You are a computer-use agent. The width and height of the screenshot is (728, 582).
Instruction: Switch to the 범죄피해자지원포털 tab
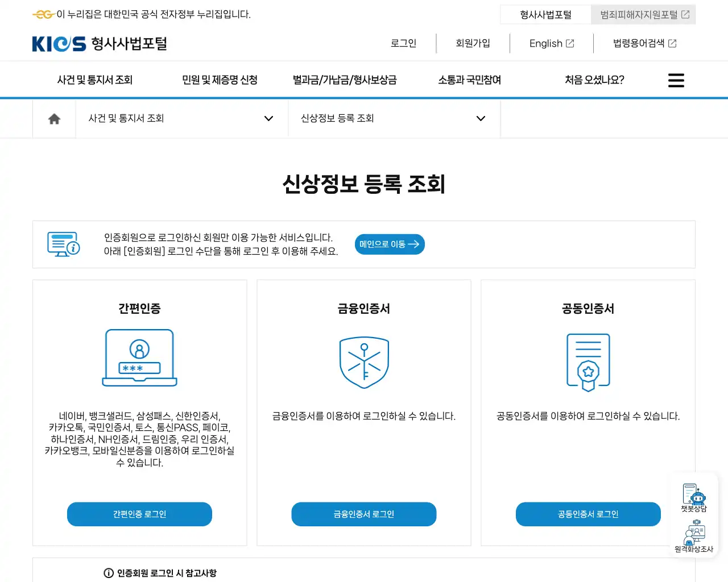pyautogui.click(x=643, y=15)
